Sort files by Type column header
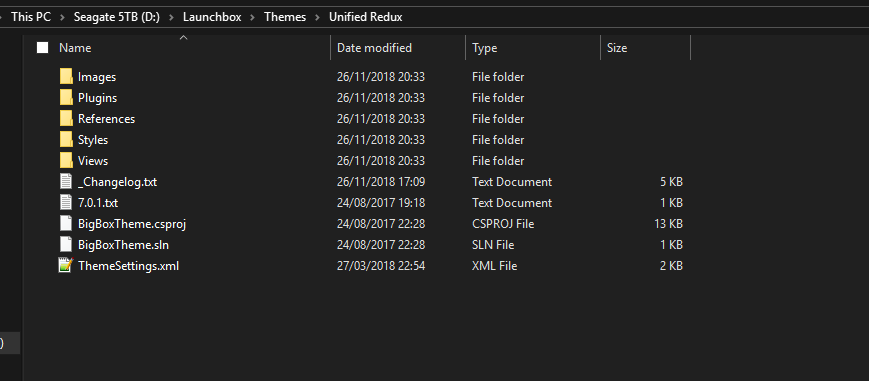 pyautogui.click(x=533, y=48)
